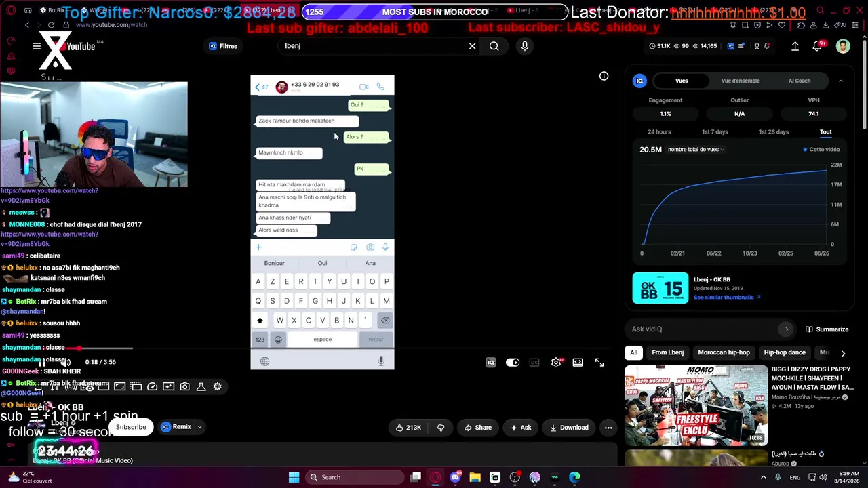The width and height of the screenshot is (868, 488).
Task: Toggle the autoplay switch in player
Action: [513, 363]
